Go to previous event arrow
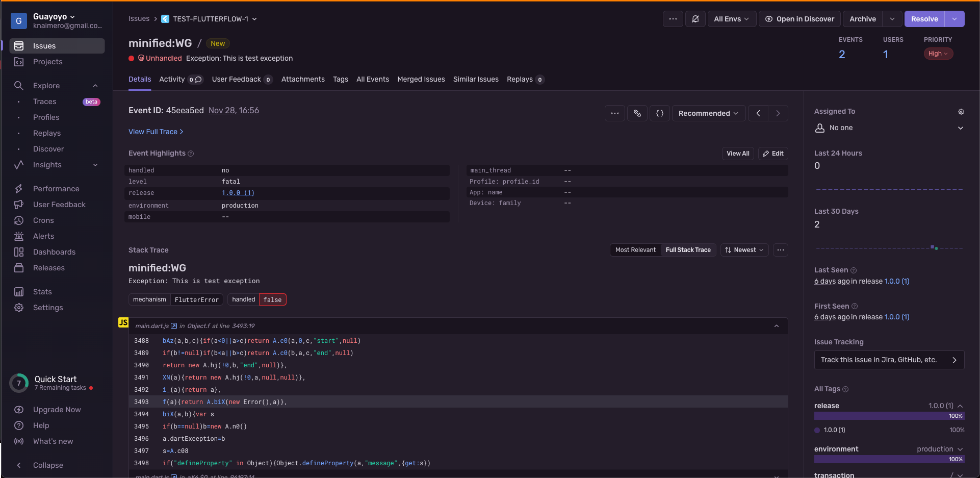Image resolution: width=980 pixels, height=478 pixels. pyautogui.click(x=758, y=113)
